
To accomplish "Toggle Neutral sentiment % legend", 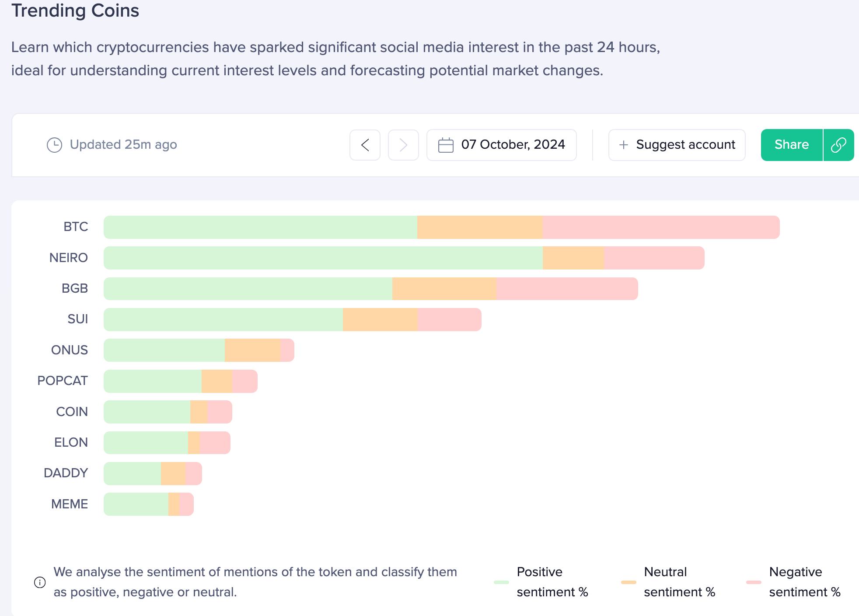I will (x=668, y=582).
